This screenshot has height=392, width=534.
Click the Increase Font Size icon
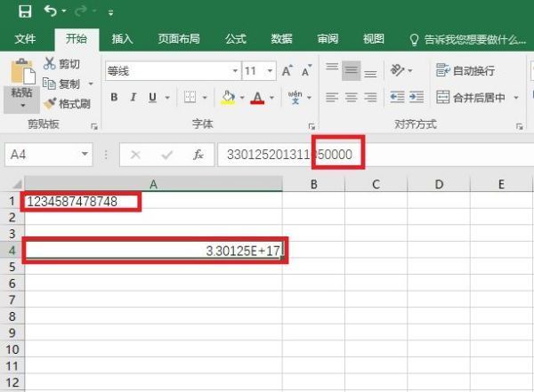coord(287,71)
